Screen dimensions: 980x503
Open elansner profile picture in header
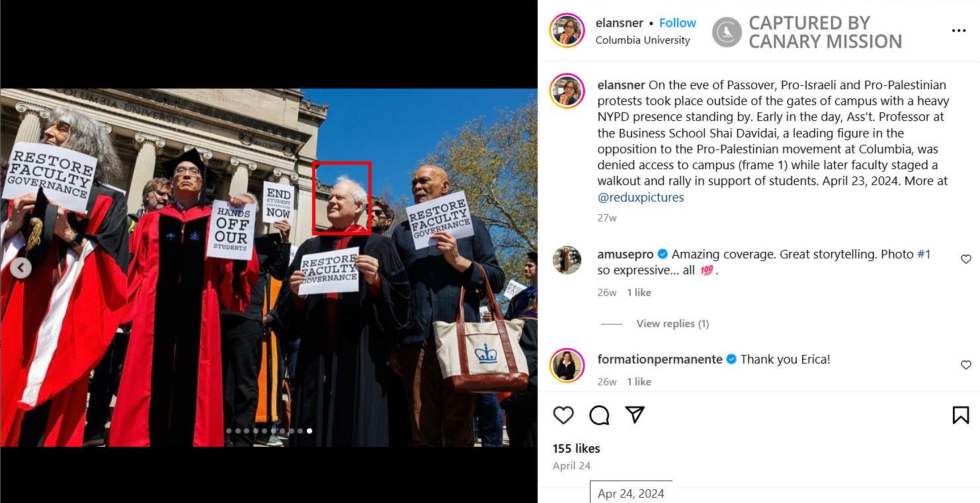coord(567,30)
